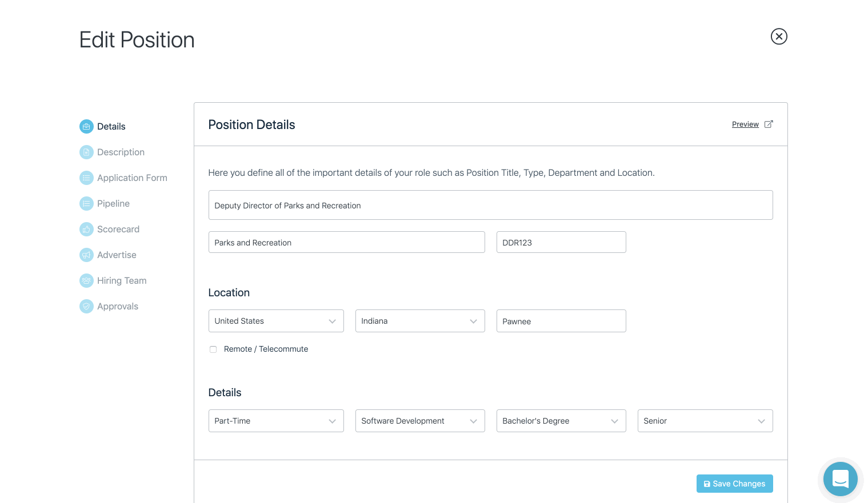868x503 pixels.
Task: Click the Approvals shield icon
Action: 86,307
